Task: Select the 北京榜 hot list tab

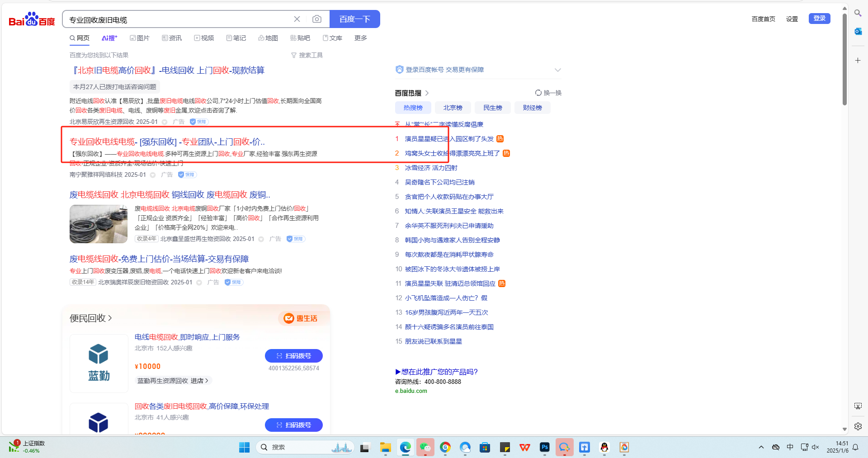Action: coord(453,108)
